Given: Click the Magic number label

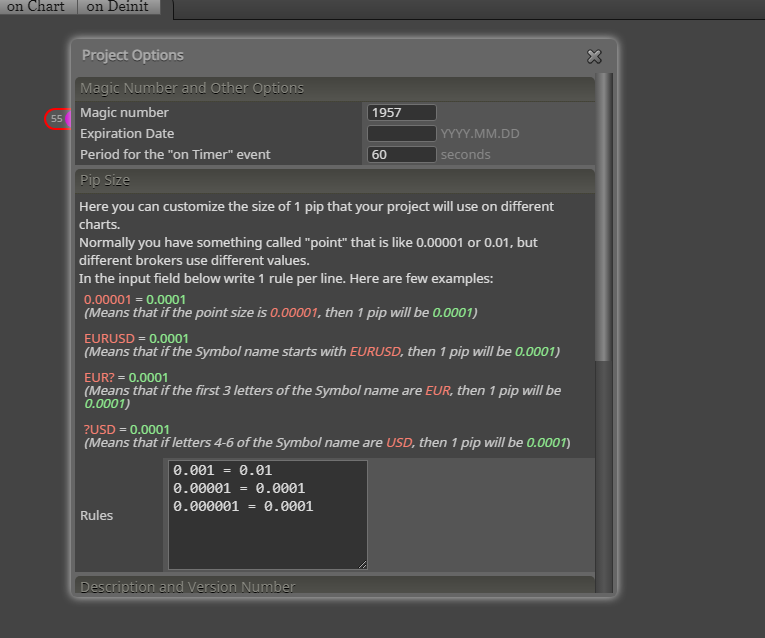Looking at the screenshot, I should [124, 113].
